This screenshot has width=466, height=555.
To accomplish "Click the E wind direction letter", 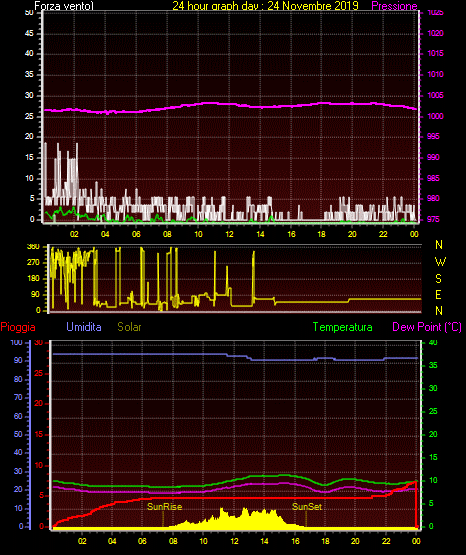I will click(x=438, y=294).
